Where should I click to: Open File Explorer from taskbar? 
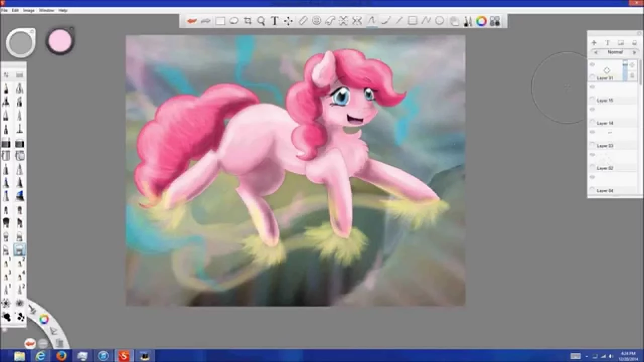pos(20,356)
